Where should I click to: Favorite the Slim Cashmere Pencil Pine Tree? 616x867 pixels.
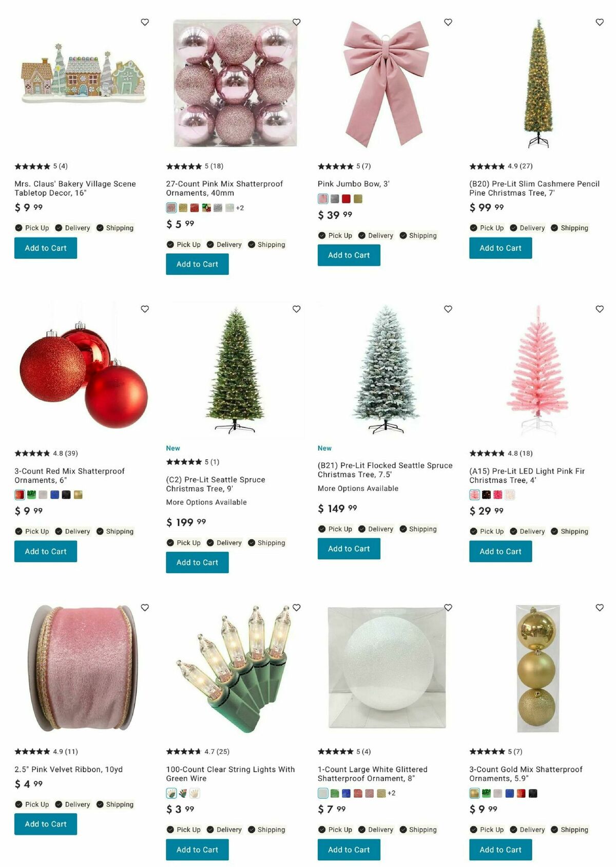click(x=600, y=22)
